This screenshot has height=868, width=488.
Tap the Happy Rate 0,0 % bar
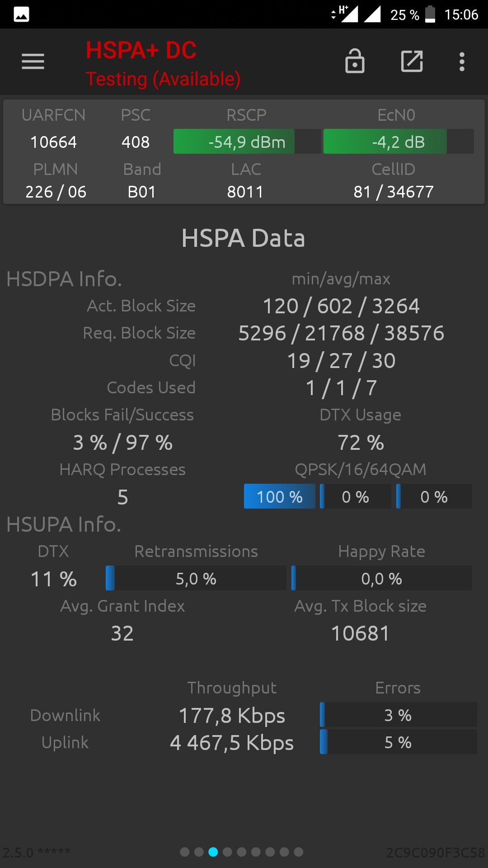pyautogui.click(x=382, y=578)
